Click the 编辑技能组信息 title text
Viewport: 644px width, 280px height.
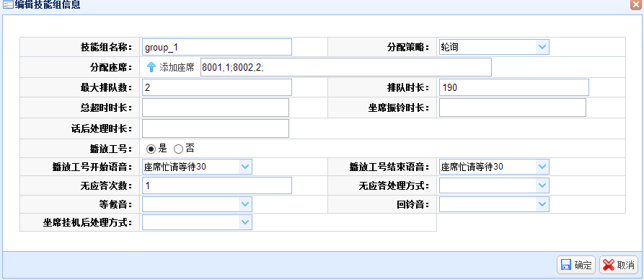click(x=48, y=5)
